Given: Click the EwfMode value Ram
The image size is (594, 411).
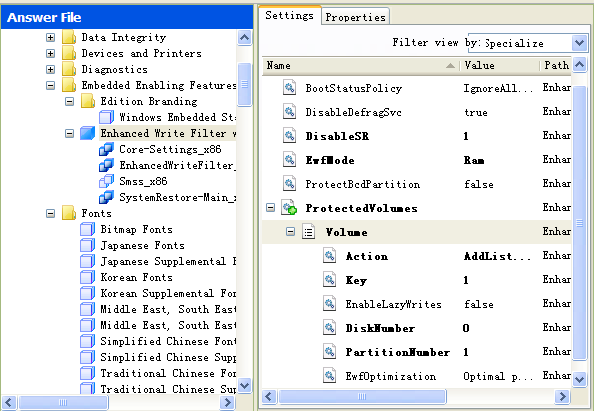Looking at the screenshot, I should (x=474, y=160).
